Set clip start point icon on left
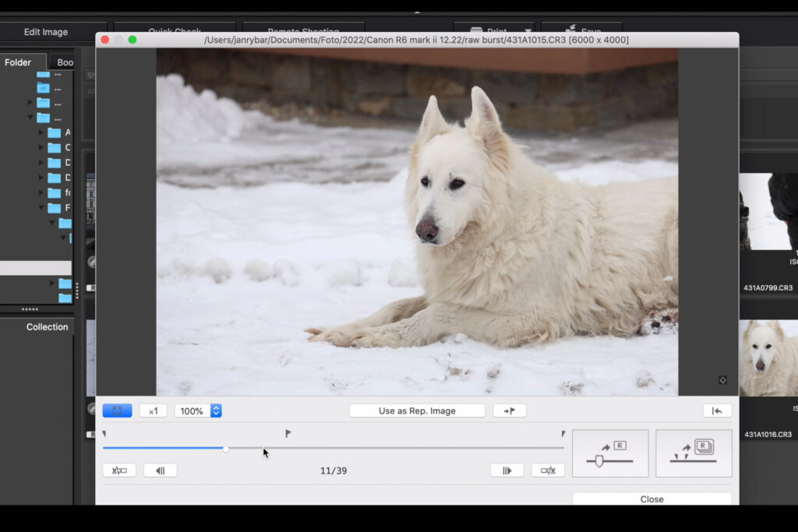798x532 pixels. coord(119,470)
